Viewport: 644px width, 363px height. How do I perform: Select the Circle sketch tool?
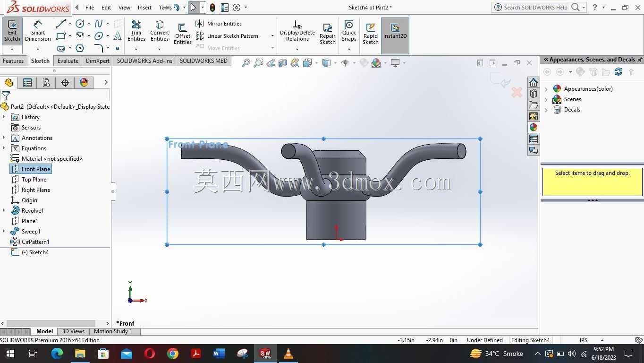(x=80, y=24)
